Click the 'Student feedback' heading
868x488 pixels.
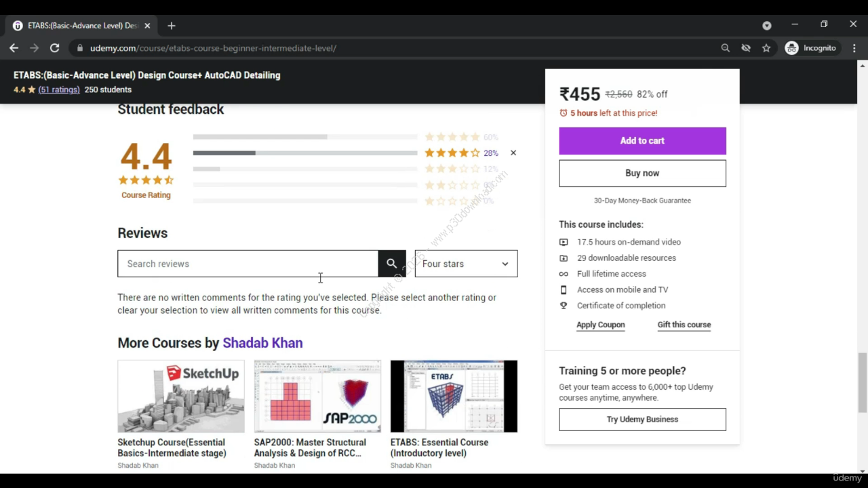(x=171, y=109)
